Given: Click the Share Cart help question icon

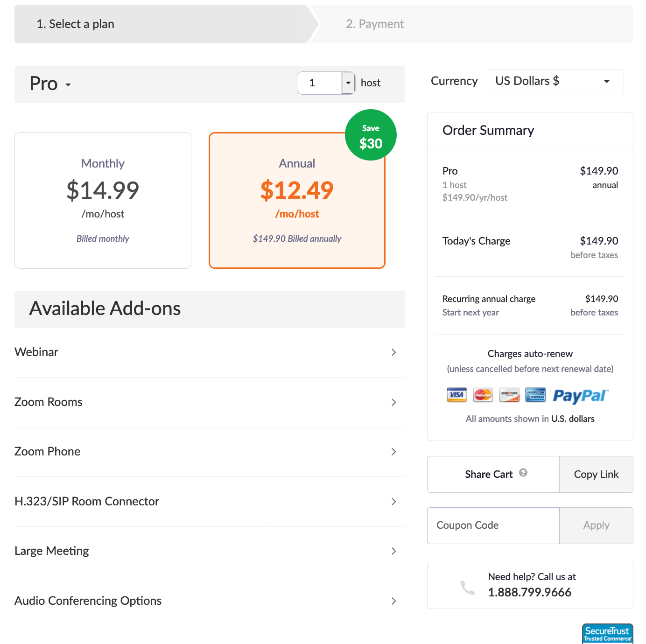Looking at the screenshot, I should tap(523, 473).
